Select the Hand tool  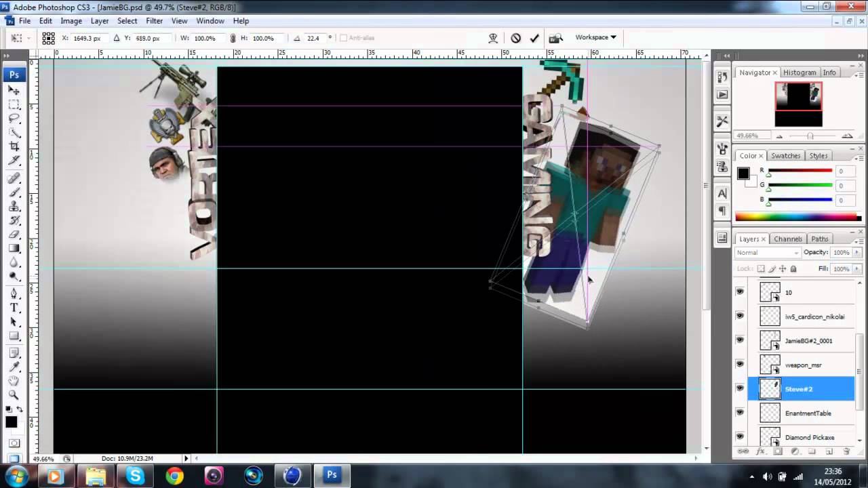(x=14, y=381)
